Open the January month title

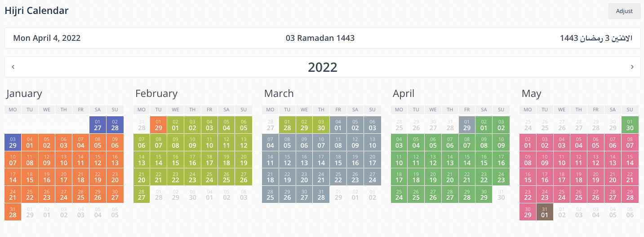point(24,93)
